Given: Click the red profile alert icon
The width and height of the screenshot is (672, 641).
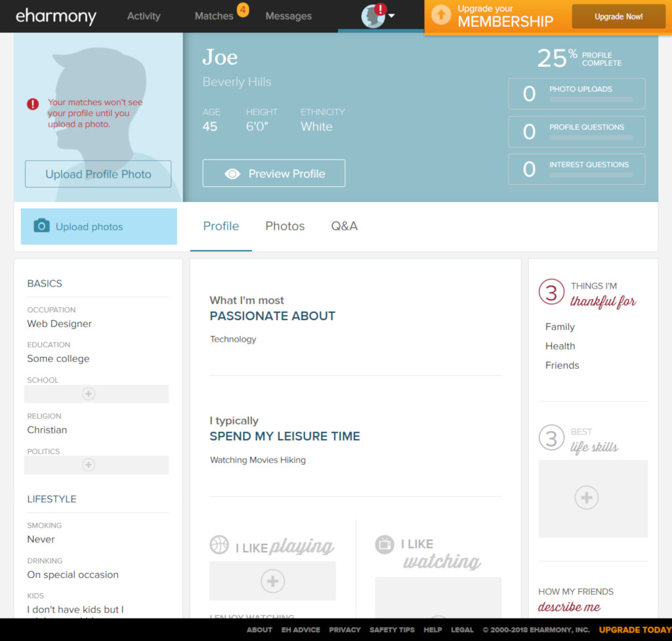Looking at the screenshot, I should [x=381, y=9].
